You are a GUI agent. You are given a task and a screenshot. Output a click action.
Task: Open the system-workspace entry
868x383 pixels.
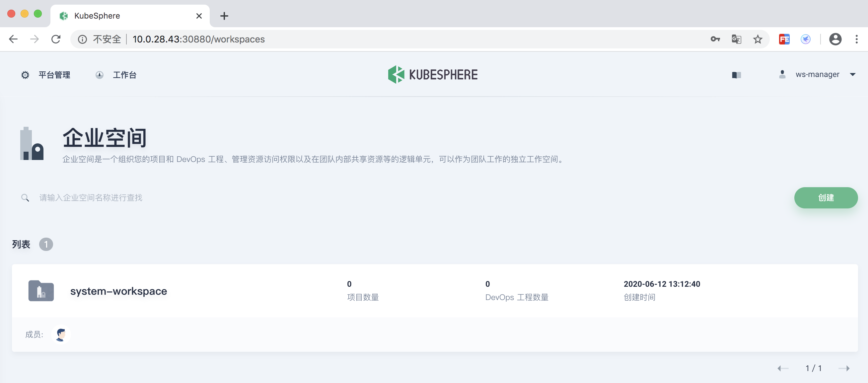(118, 291)
